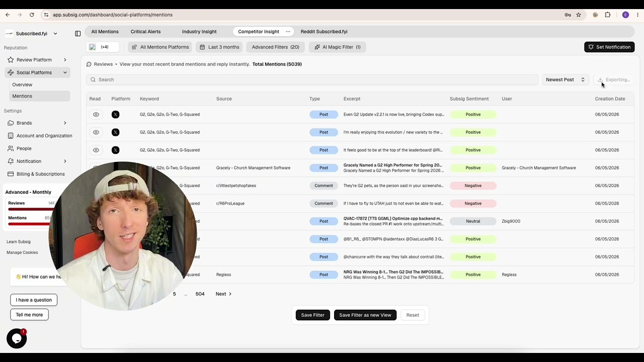Collapse the Social Platforms section

pos(65,72)
